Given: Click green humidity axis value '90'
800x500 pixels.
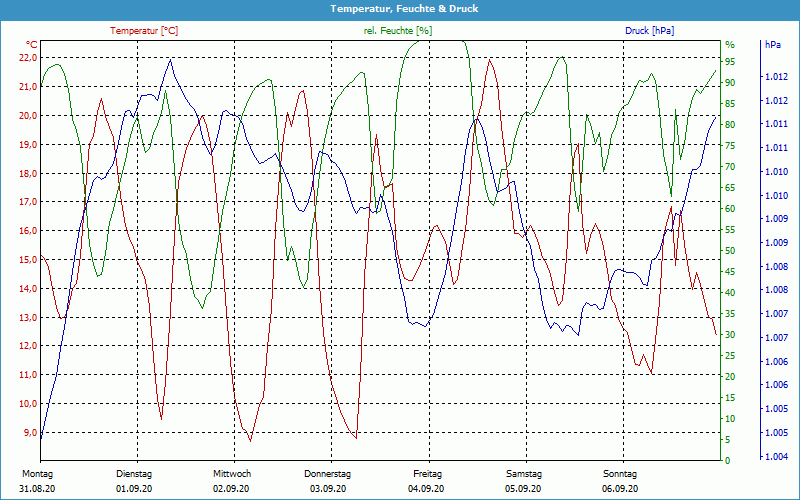Looking at the screenshot, I should [x=730, y=83].
